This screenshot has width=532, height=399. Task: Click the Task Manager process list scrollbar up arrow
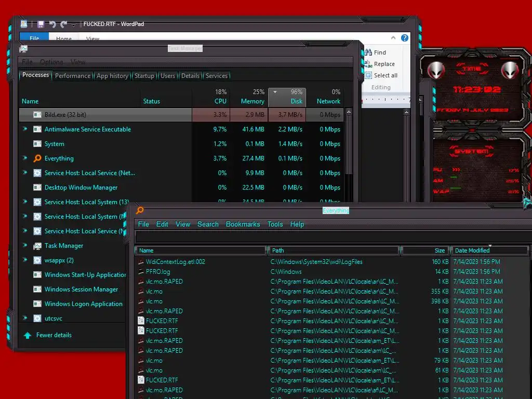coord(349,112)
